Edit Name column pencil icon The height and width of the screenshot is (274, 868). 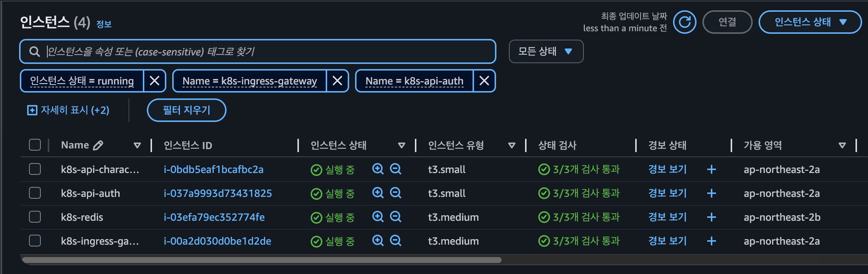(98, 145)
